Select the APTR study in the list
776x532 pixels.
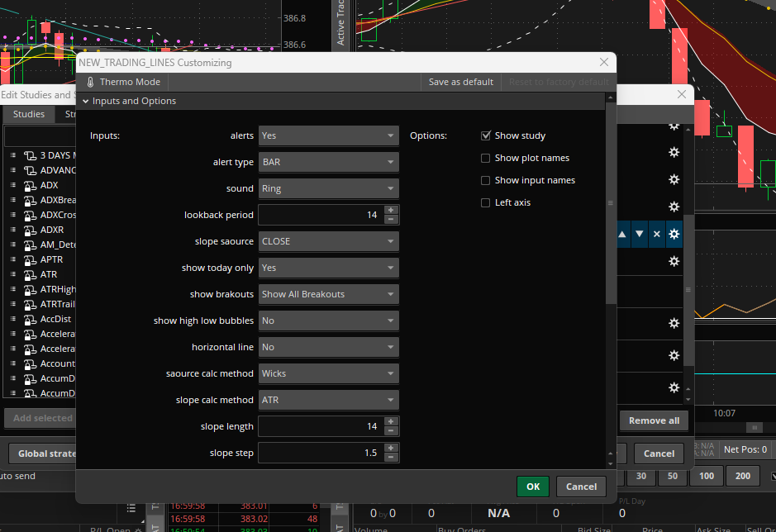pyautogui.click(x=51, y=259)
